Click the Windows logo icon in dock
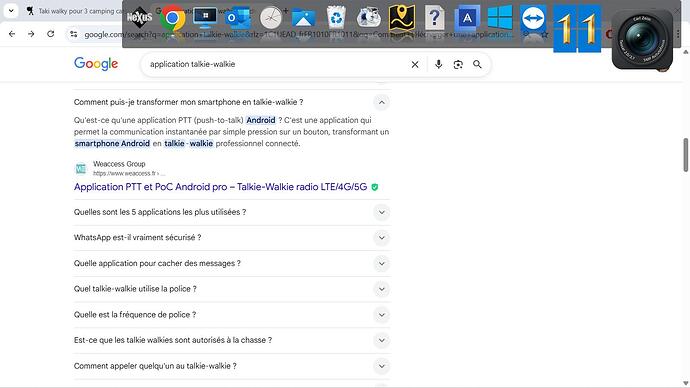The width and height of the screenshot is (690, 388). pos(500,17)
